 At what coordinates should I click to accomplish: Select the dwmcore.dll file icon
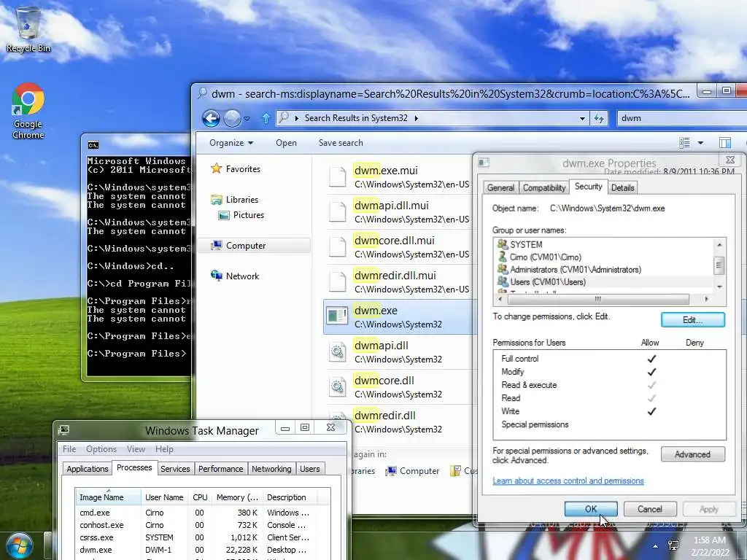pyautogui.click(x=337, y=386)
